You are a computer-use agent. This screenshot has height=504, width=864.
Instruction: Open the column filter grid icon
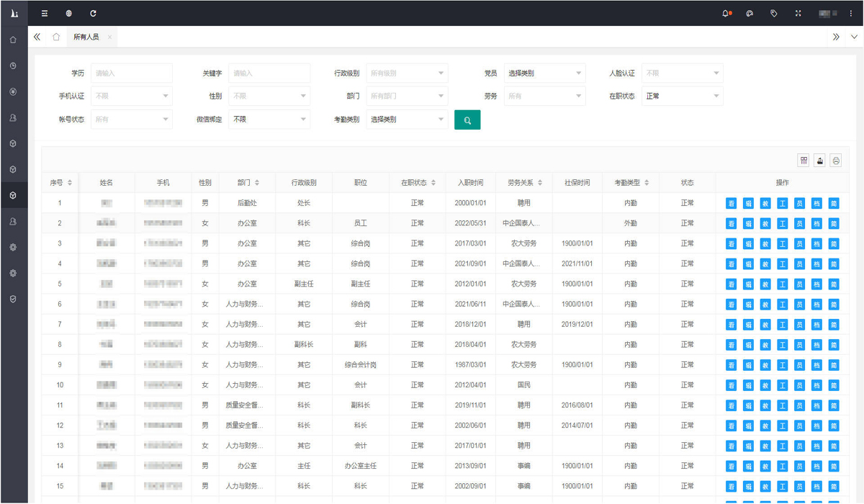[x=804, y=161]
